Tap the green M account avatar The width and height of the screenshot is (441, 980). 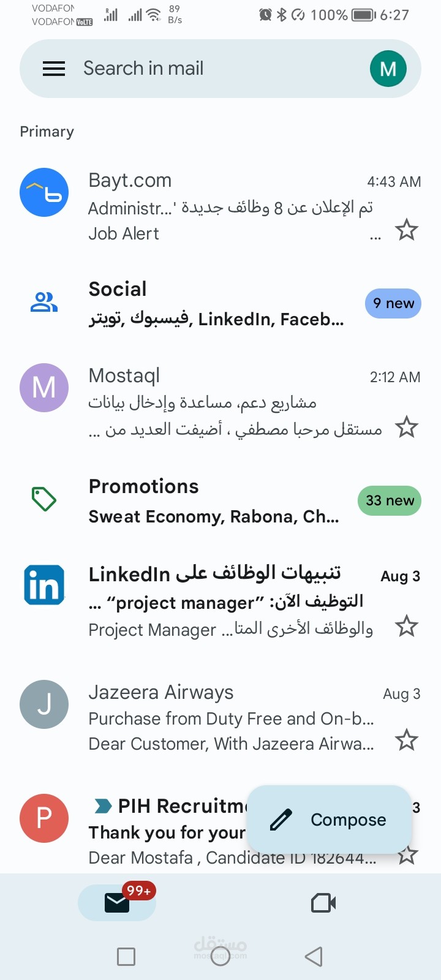pos(388,69)
